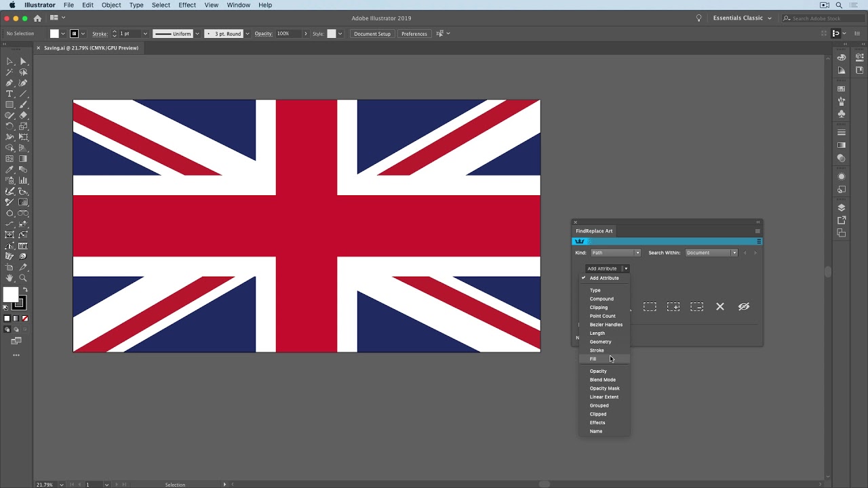Select the Rectangle tool

pos(9,104)
